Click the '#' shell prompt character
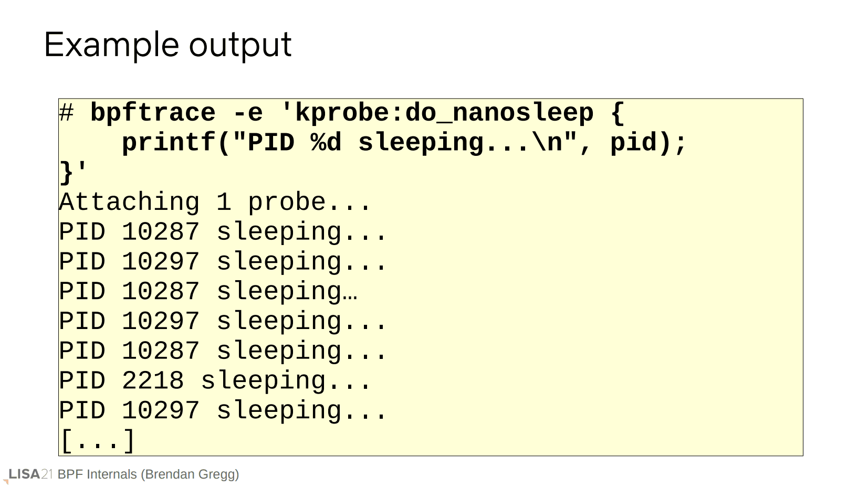 tap(66, 113)
